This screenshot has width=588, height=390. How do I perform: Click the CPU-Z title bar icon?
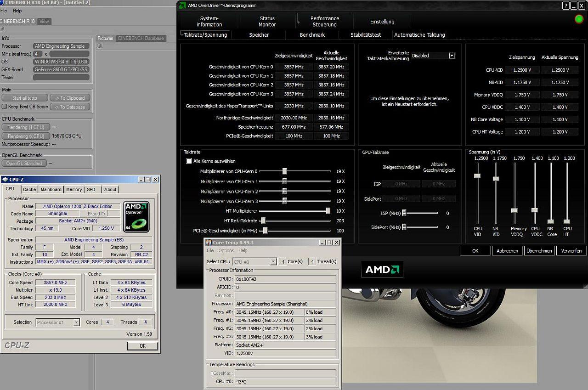5,179
